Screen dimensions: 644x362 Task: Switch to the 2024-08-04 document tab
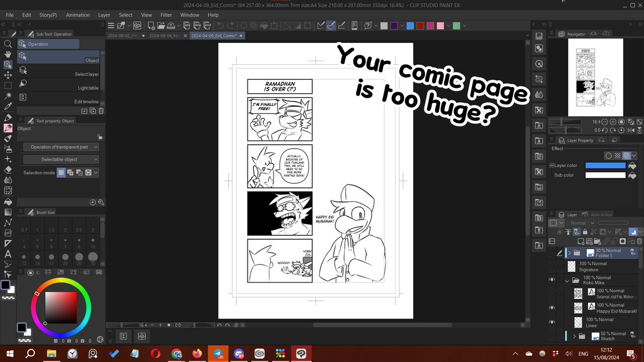(x=163, y=35)
